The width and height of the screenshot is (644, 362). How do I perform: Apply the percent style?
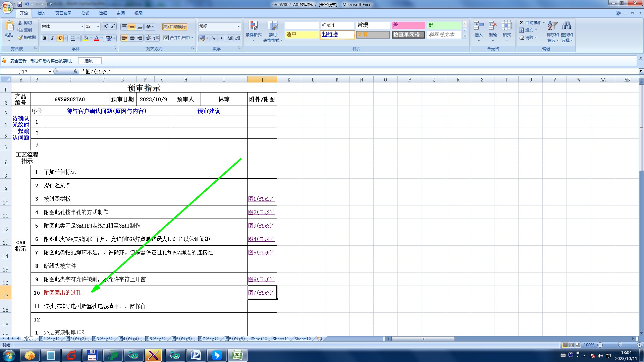pos(214,38)
